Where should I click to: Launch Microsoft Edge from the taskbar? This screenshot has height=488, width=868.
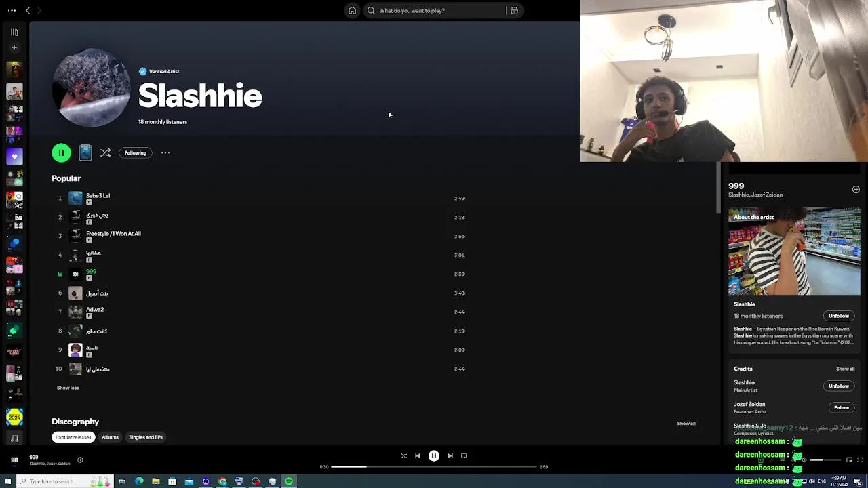click(139, 481)
